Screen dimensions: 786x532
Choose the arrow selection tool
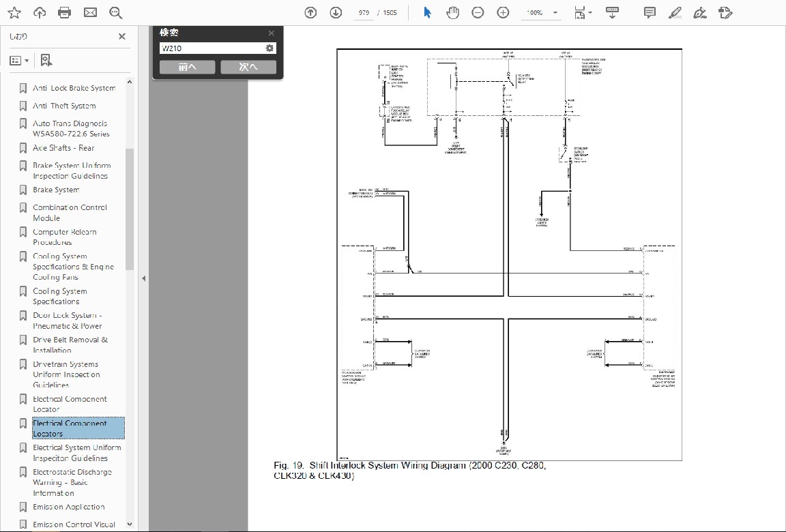428,12
